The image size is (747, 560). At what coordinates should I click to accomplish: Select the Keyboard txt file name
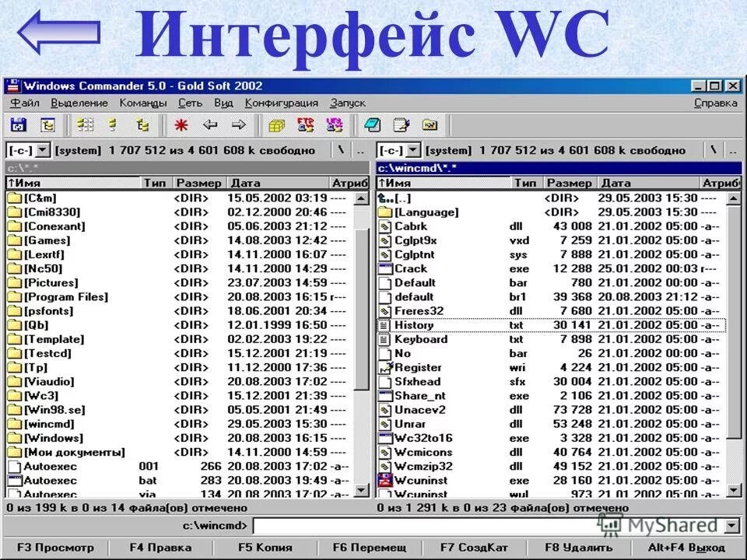point(421,340)
